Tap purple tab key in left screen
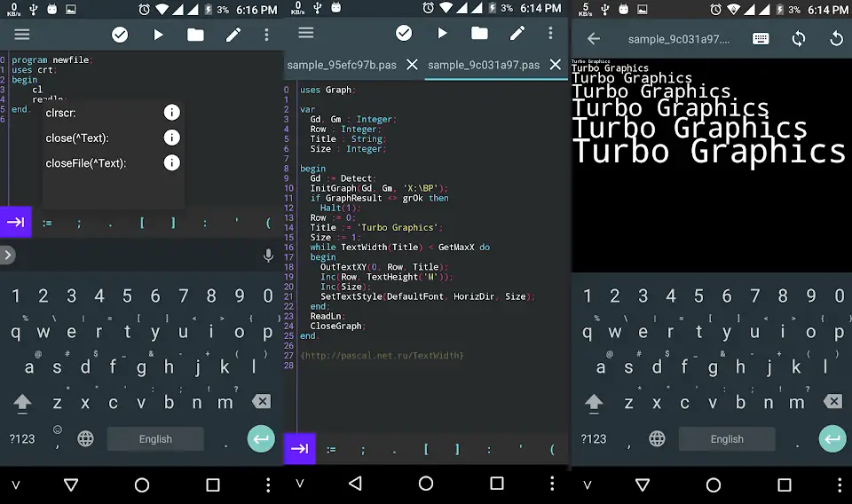This screenshot has height=504, width=852. [x=16, y=222]
